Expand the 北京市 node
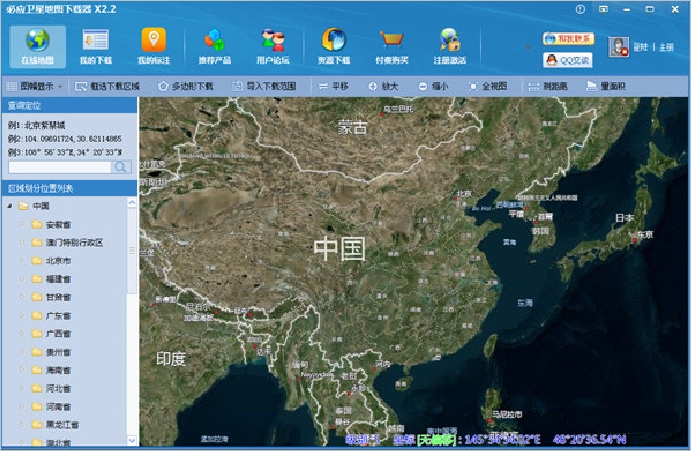691x451 pixels. click(22, 261)
